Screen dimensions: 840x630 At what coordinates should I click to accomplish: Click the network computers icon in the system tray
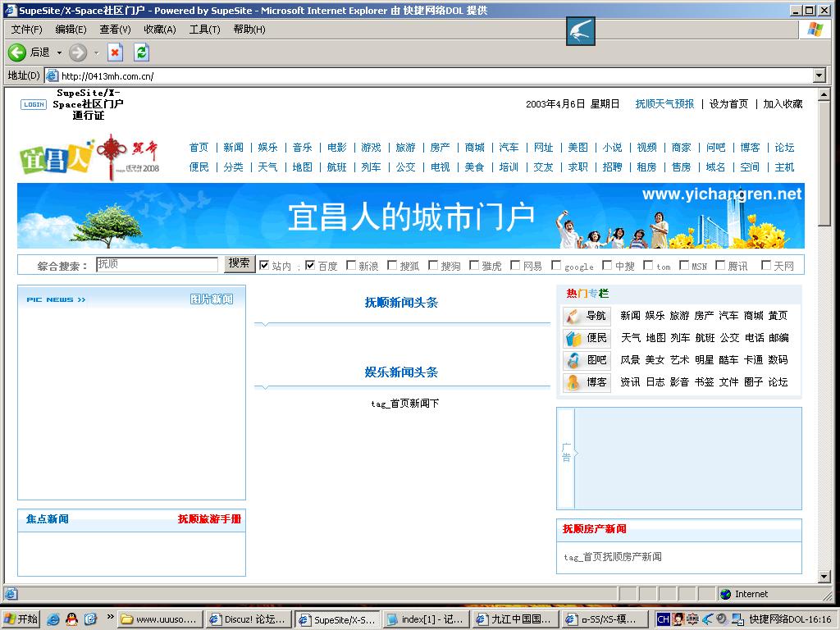click(738, 619)
